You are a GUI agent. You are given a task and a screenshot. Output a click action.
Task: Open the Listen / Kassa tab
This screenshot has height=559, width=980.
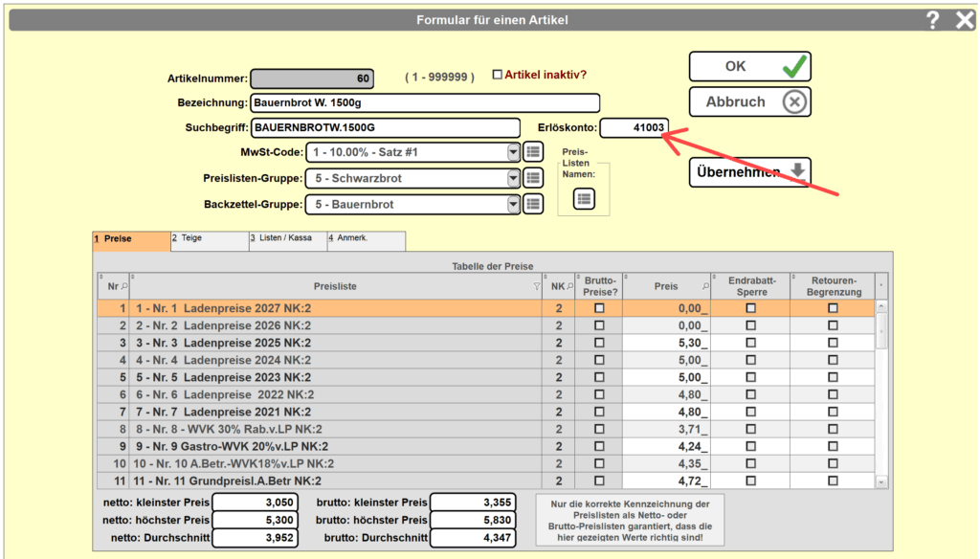287,240
